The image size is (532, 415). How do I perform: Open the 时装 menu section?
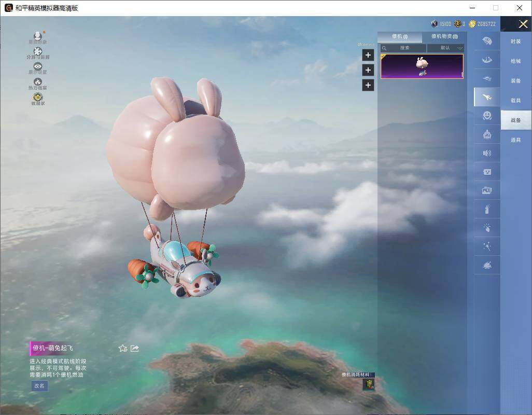(516, 41)
